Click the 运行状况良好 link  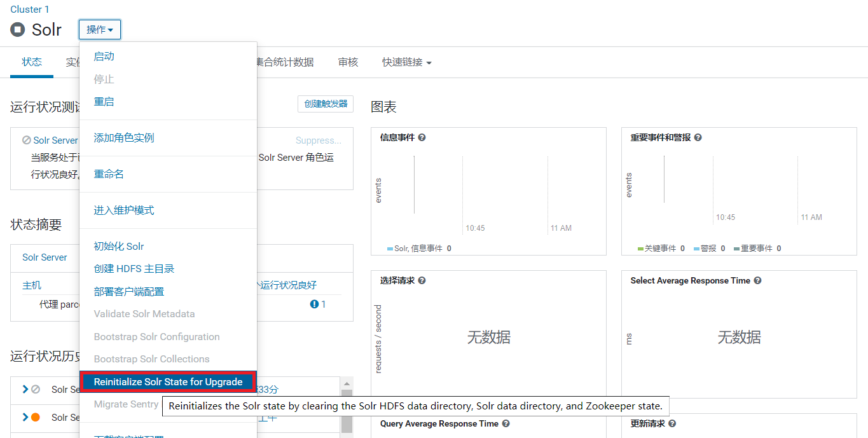click(x=288, y=285)
